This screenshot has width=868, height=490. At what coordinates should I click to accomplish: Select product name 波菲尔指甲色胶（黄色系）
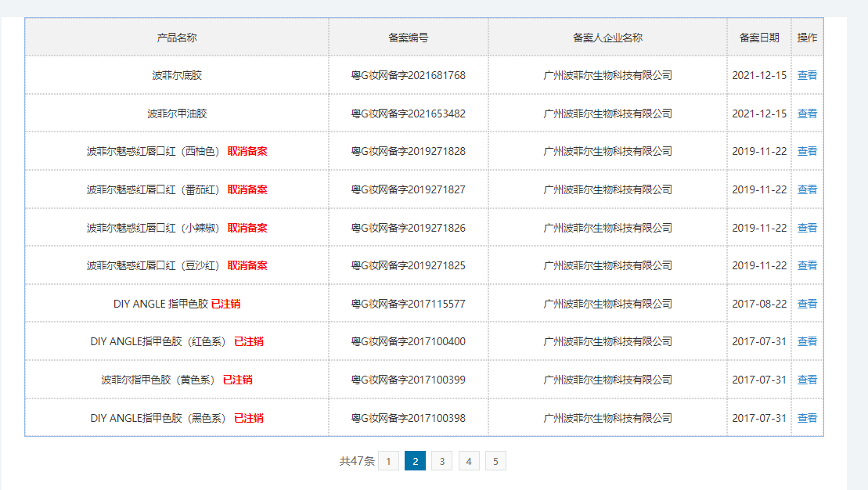[160, 380]
